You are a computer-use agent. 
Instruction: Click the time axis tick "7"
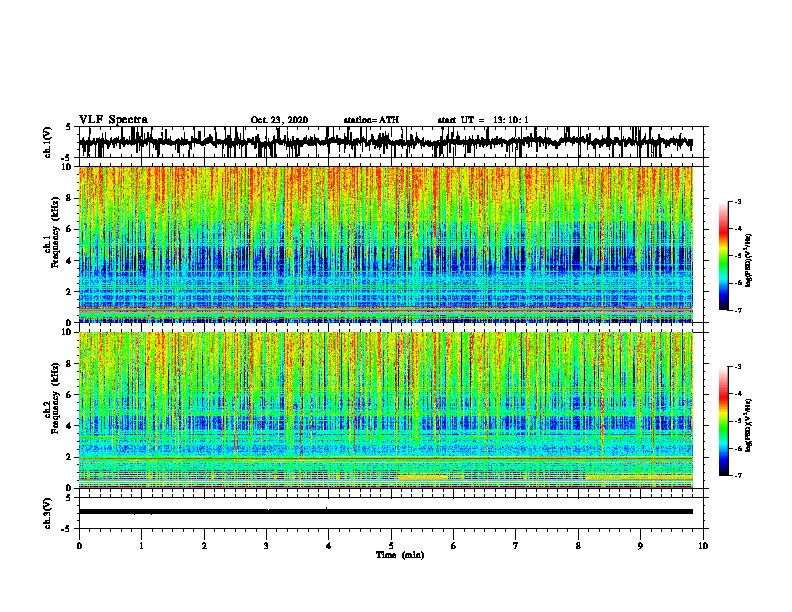coord(516,546)
